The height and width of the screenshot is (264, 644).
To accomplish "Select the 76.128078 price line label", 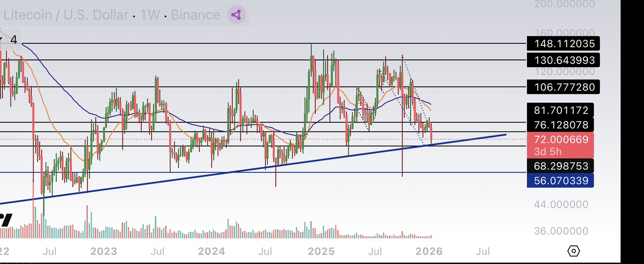I will pyautogui.click(x=560, y=125).
